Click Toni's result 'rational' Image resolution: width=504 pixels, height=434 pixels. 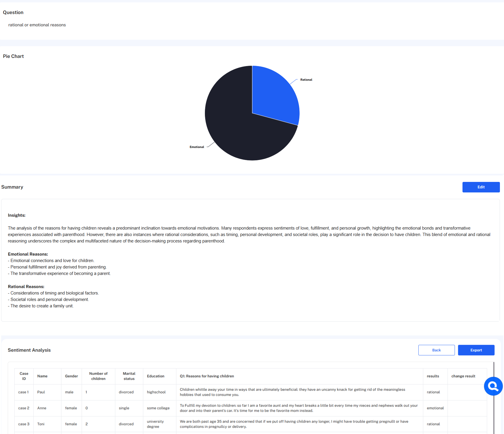tap(435, 424)
